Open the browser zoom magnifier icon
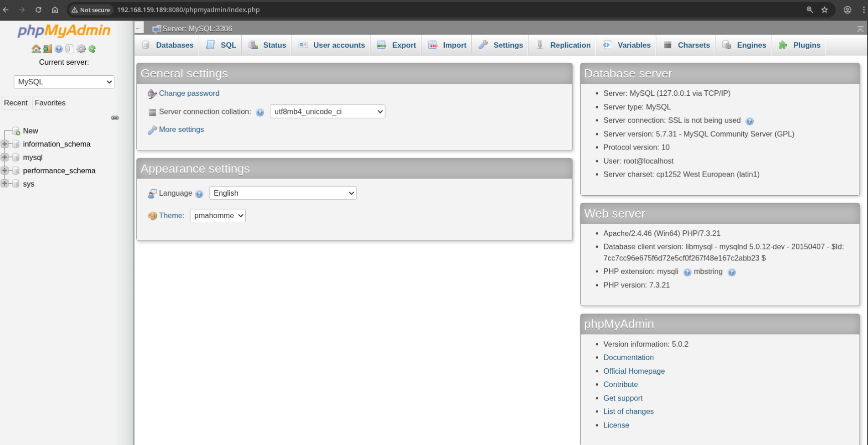Image resolution: width=868 pixels, height=445 pixels. (x=809, y=10)
